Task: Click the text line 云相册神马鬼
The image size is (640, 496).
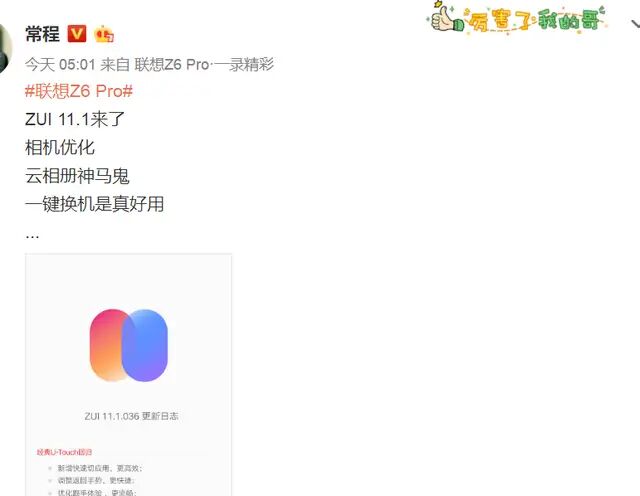Action: tap(77, 176)
